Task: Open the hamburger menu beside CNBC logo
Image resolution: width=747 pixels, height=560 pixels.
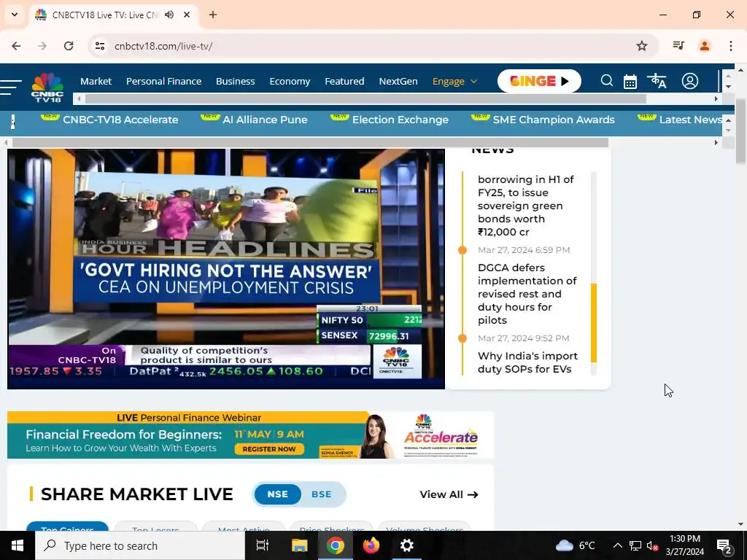Action: (x=10, y=87)
